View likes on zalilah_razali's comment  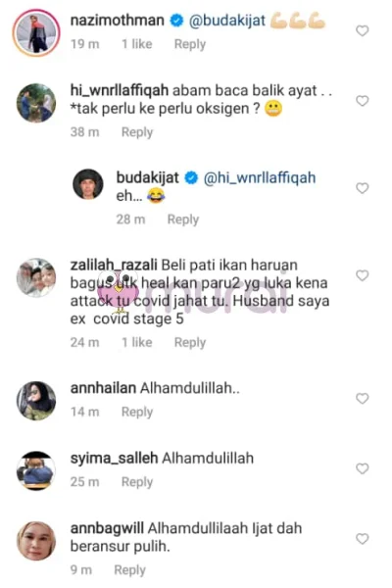137,342
